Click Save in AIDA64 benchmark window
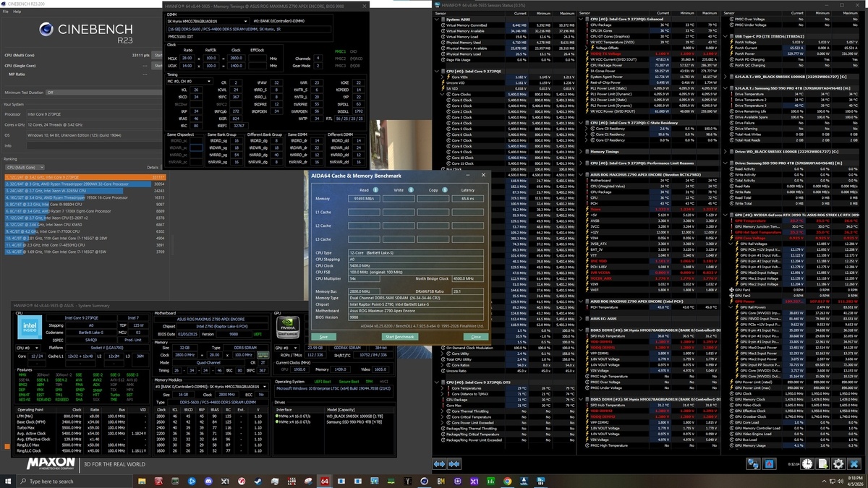The image size is (868, 488). pyautogui.click(x=324, y=337)
